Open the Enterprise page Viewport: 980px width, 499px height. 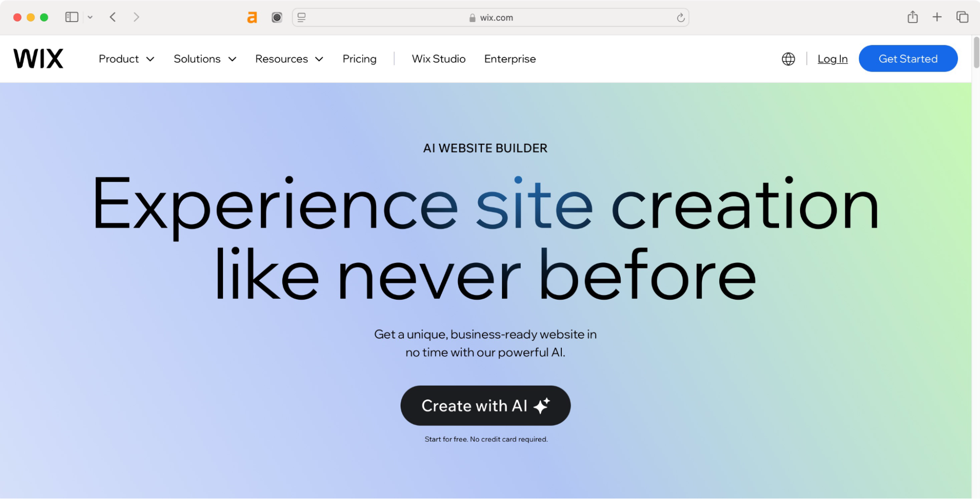(x=510, y=58)
